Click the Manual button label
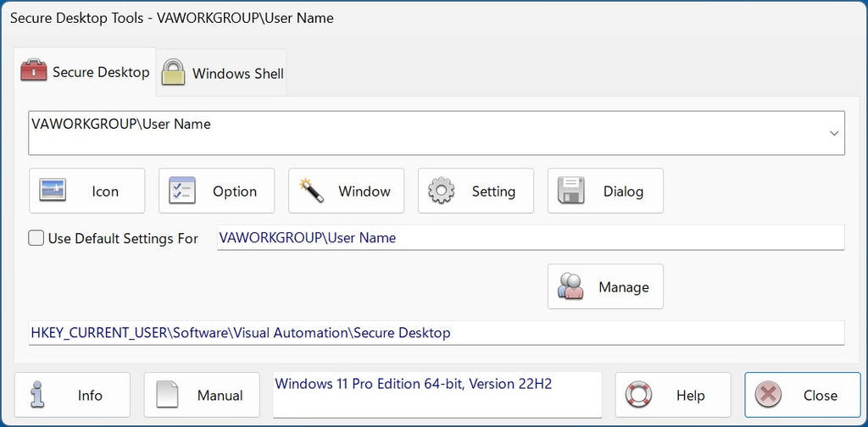Image resolution: width=868 pixels, height=427 pixels. pos(220,396)
